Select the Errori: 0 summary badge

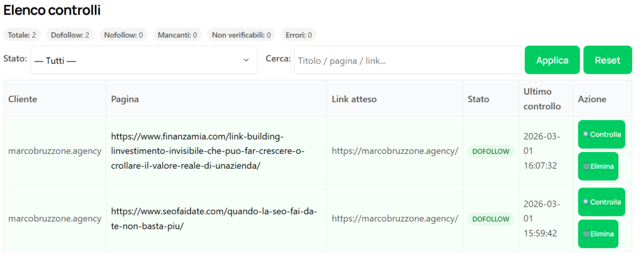(298, 35)
